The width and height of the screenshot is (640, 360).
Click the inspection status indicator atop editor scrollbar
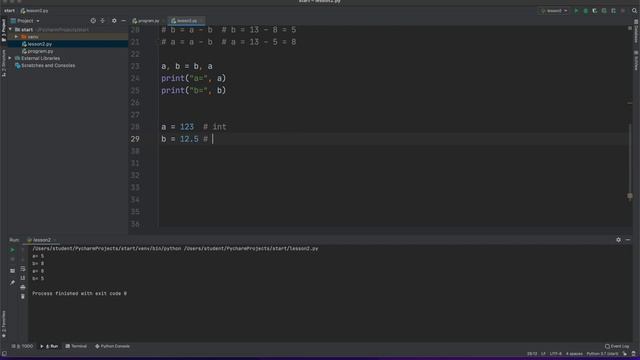pyautogui.click(x=630, y=28)
